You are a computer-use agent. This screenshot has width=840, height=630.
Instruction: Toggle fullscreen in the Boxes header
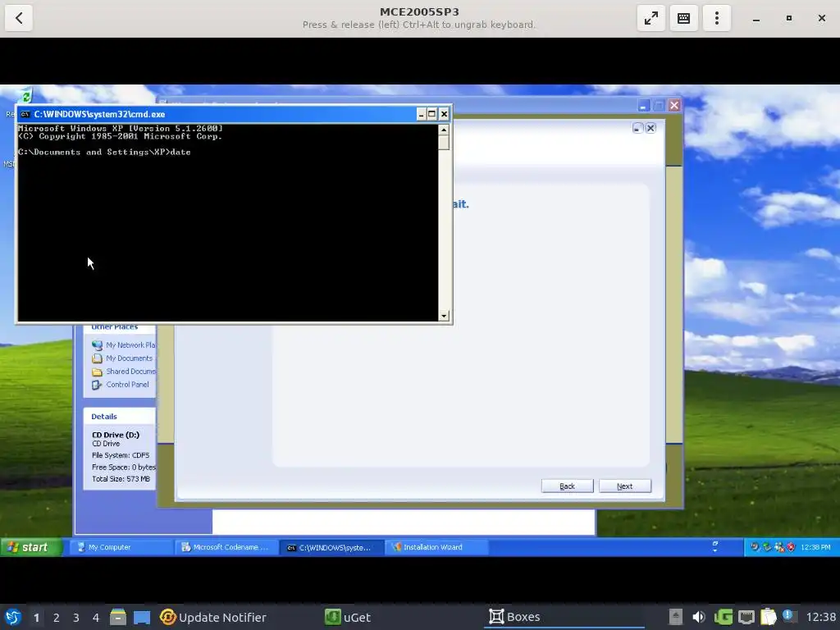point(651,18)
